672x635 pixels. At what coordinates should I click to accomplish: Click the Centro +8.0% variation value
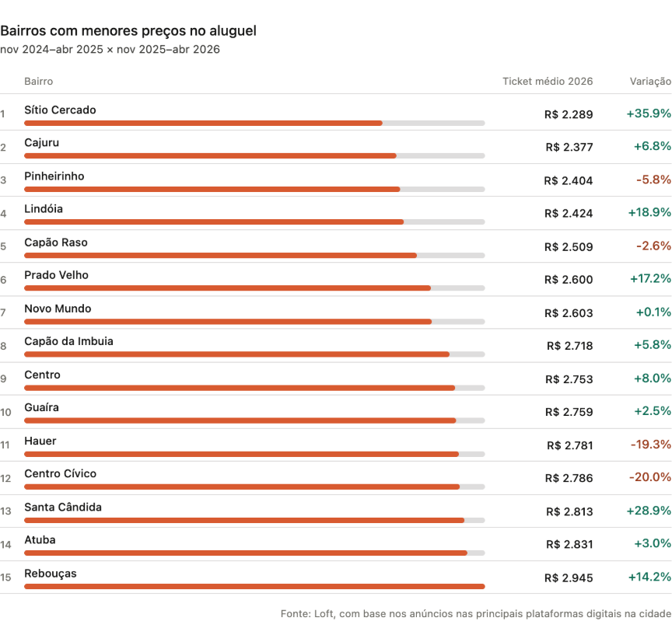[x=652, y=379]
